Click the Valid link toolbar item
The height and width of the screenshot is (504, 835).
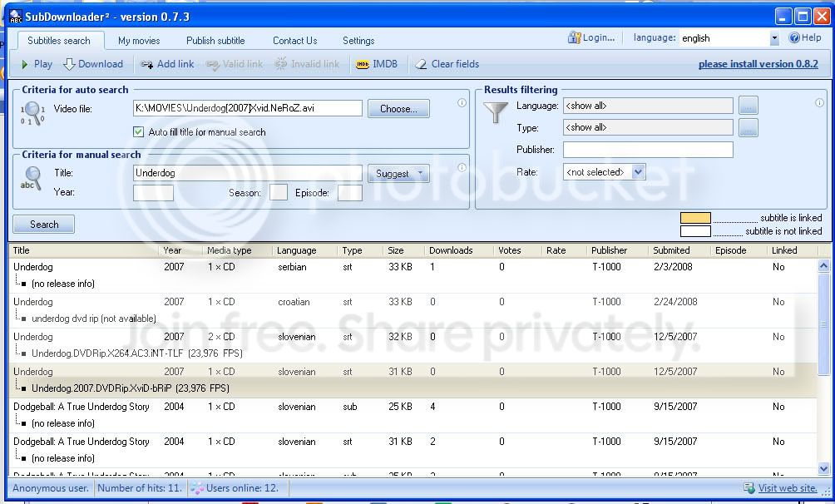(235, 64)
